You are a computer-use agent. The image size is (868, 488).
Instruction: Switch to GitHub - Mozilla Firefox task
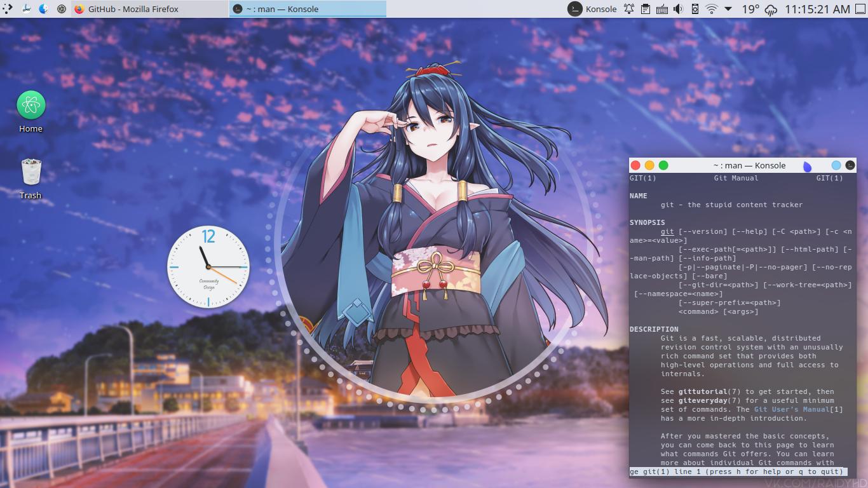(149, 9)
